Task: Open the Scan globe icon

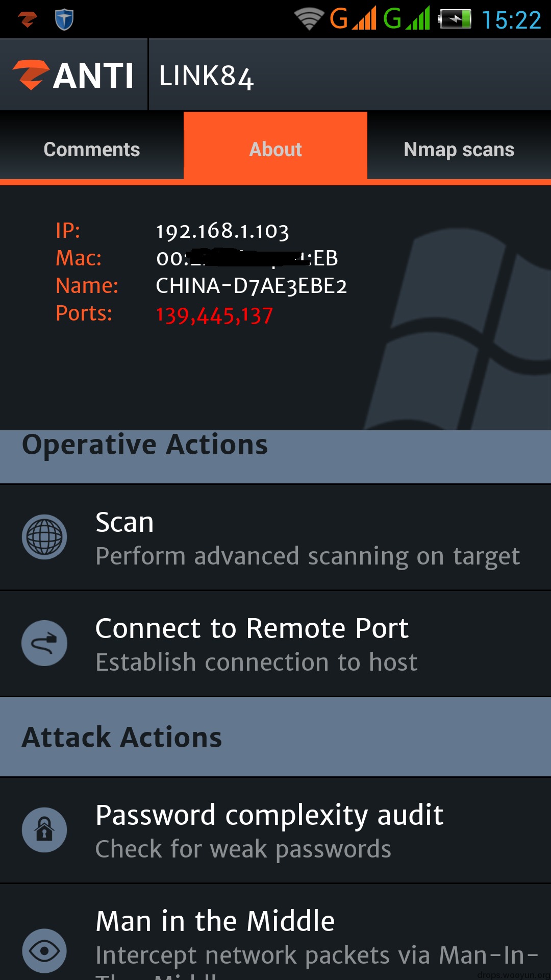Action: (x=44, y=537)
